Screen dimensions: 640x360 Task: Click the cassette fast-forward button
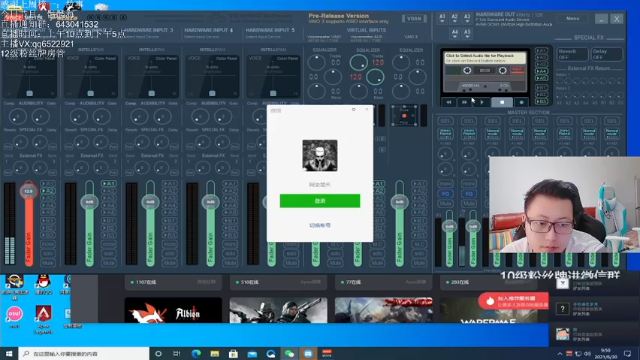pyautogui.click(x=464, y=102)
